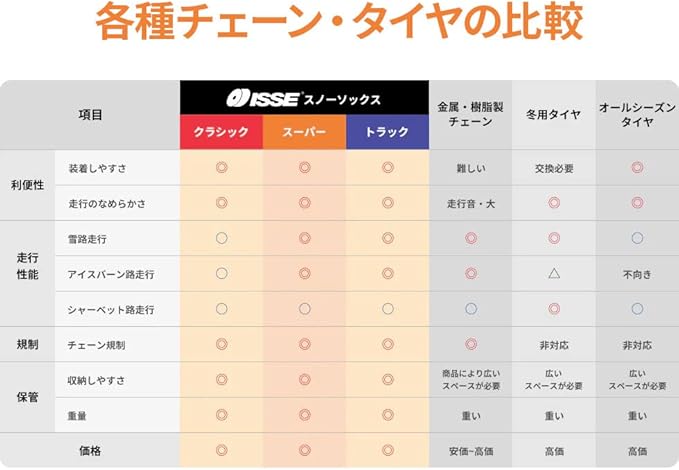Click the single circle for クラシック アイスバーン路走行
This screenshot has width=679, height=470.
tap(222, 273)
